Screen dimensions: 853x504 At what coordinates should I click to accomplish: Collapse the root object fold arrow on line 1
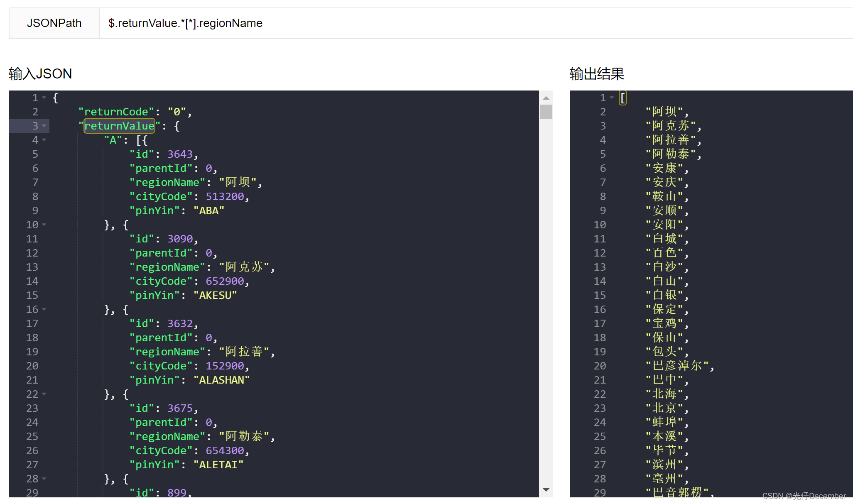[44, 98]
